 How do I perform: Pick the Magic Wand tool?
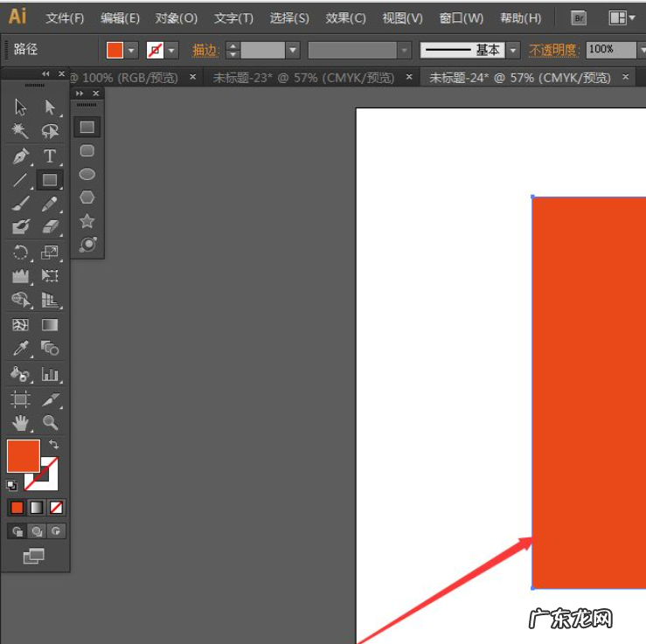tap(21, 132)
